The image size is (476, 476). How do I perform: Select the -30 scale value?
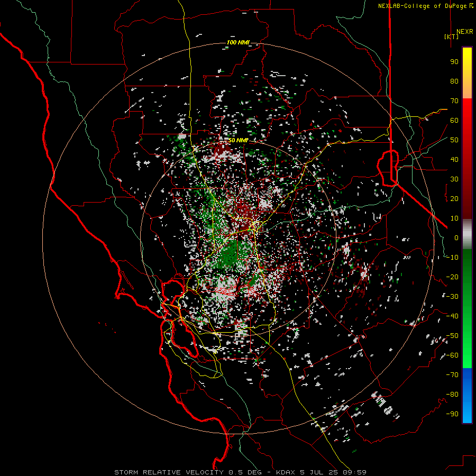tap(452, 297)
